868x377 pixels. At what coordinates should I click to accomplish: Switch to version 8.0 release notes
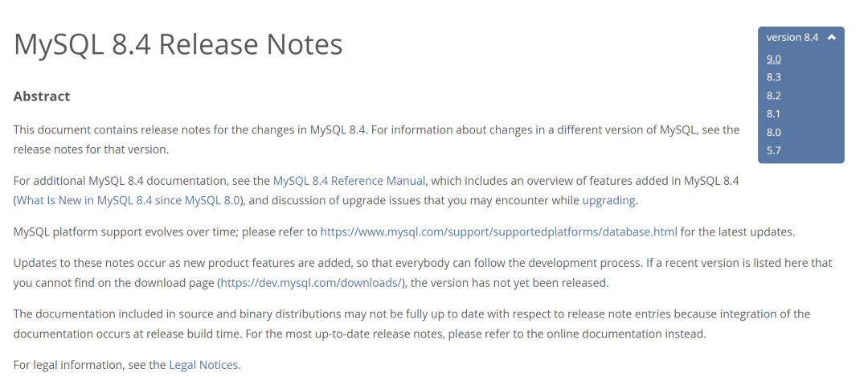[773, 133]
